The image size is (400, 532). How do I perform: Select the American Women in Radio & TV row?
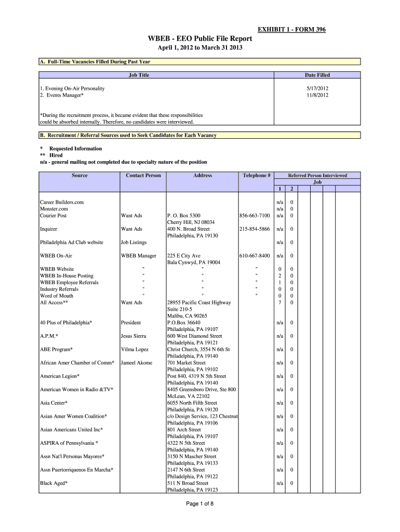[76, 390]
